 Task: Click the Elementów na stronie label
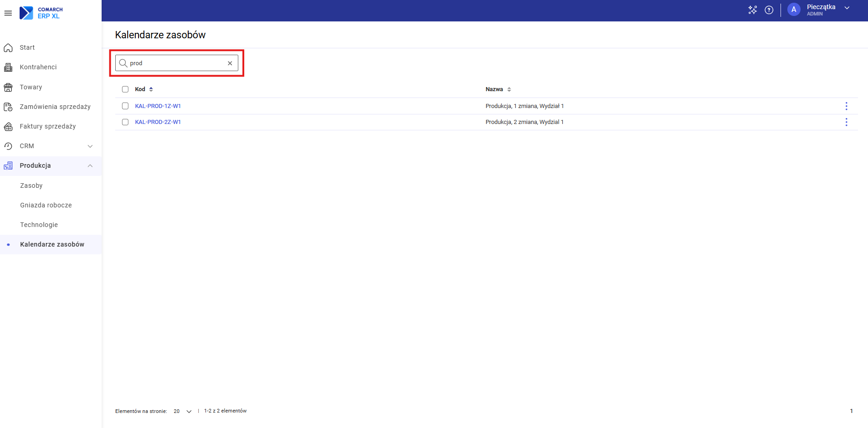[141, 411]
